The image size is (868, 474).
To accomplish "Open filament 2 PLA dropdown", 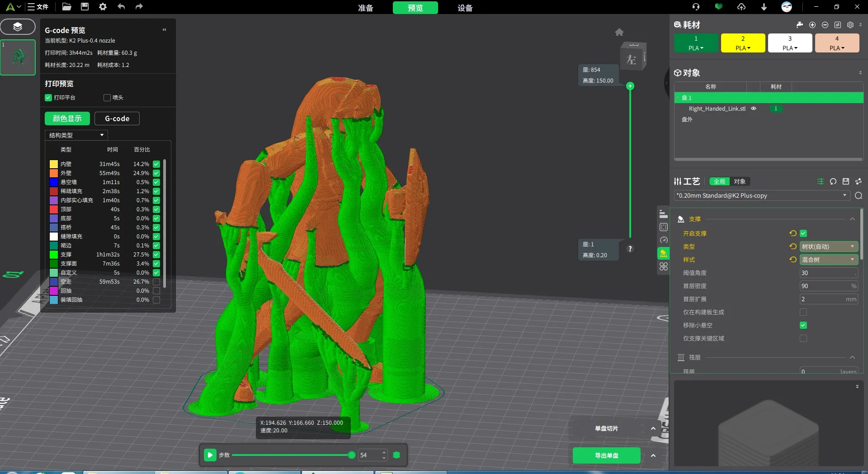I will pos(743,48).
